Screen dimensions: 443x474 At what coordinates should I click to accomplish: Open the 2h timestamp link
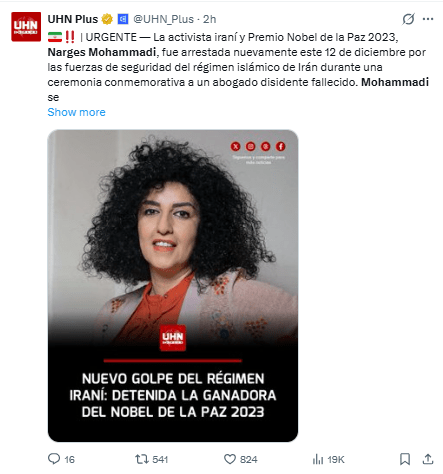(210, 19)
